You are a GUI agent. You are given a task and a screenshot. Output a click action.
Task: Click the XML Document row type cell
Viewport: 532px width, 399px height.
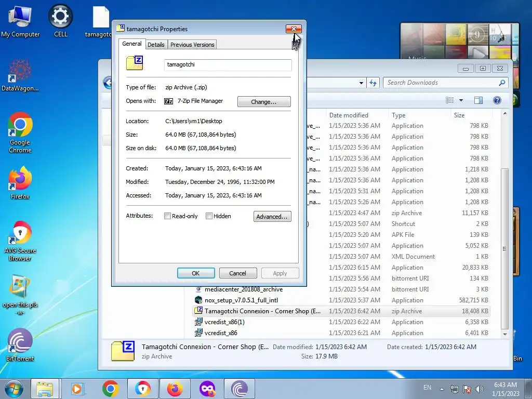(413, 257)
